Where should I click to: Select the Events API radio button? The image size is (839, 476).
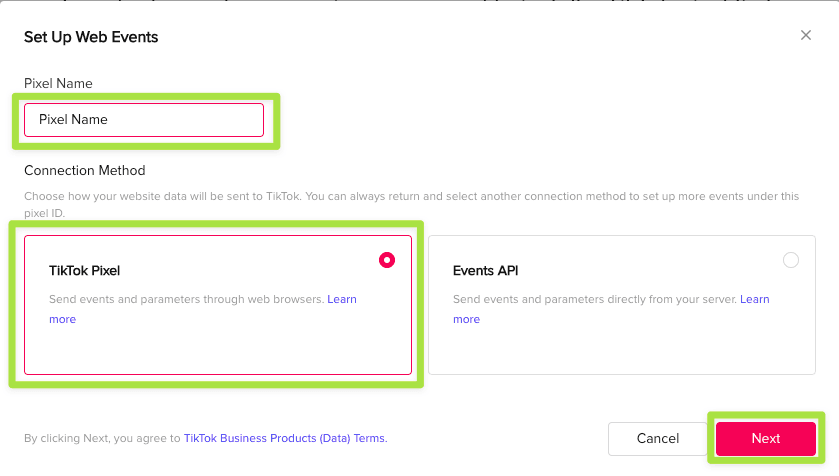791,260
